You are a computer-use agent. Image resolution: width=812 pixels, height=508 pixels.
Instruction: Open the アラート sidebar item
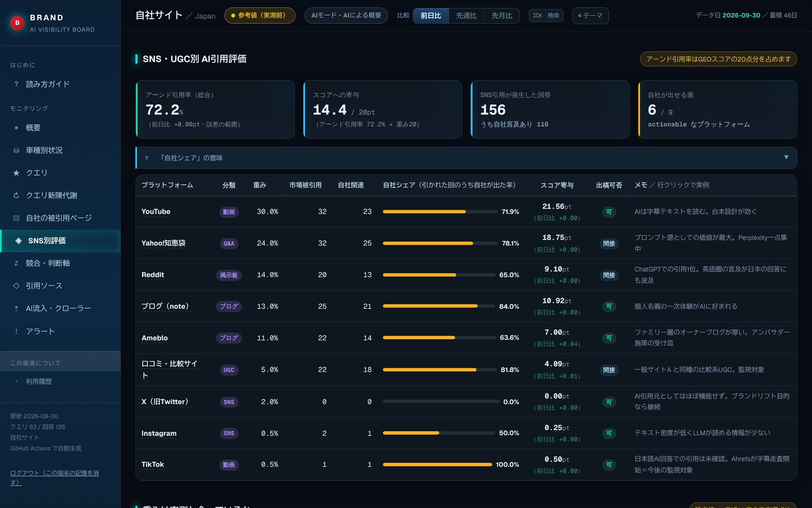click(x=60, y=331)
